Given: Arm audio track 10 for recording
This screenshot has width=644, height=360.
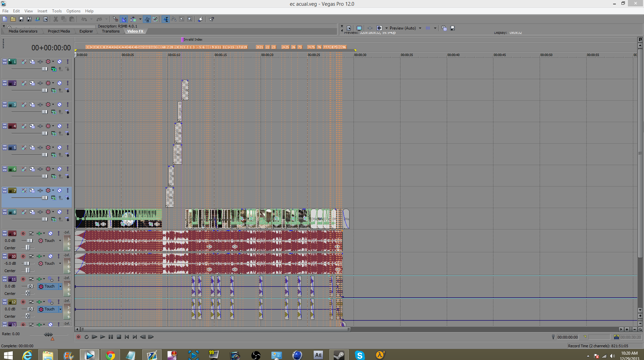Looking at the screenshot, I should [23, 256].
